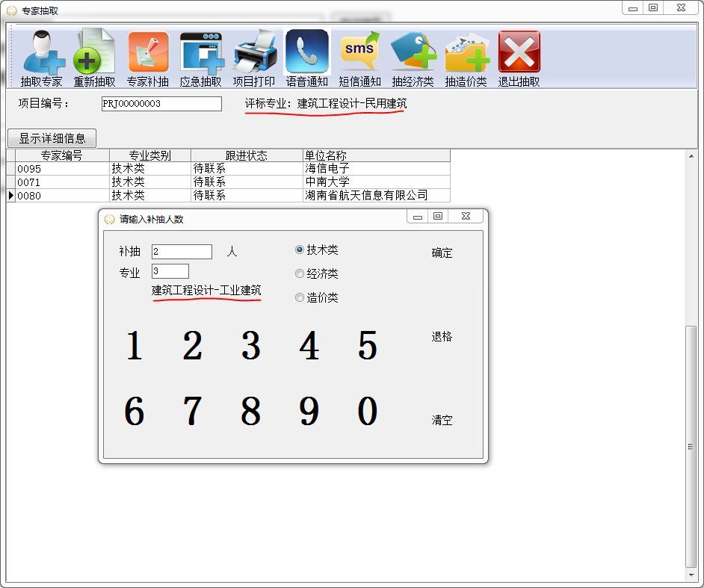
Task: Click the 重新抽取 re-draw icon
Action: coord(94,58)
